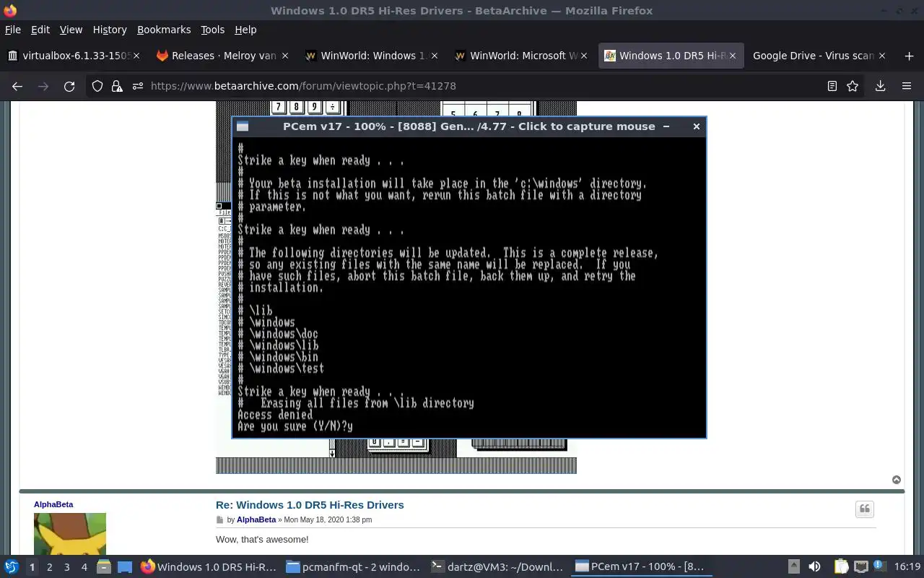Click the network tray icon
The image size is (924, 578).
coord(860,567)
